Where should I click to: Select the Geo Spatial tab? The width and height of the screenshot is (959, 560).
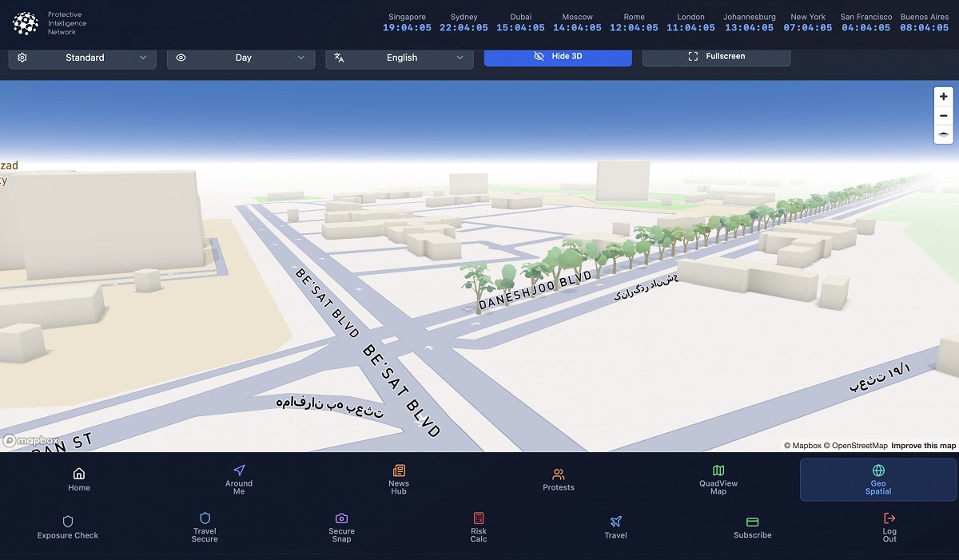[878, 479]
